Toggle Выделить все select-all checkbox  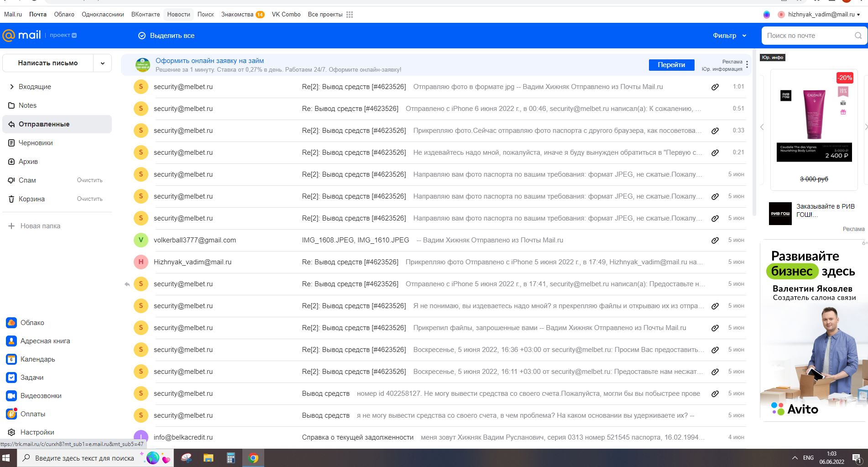point(142,36)
